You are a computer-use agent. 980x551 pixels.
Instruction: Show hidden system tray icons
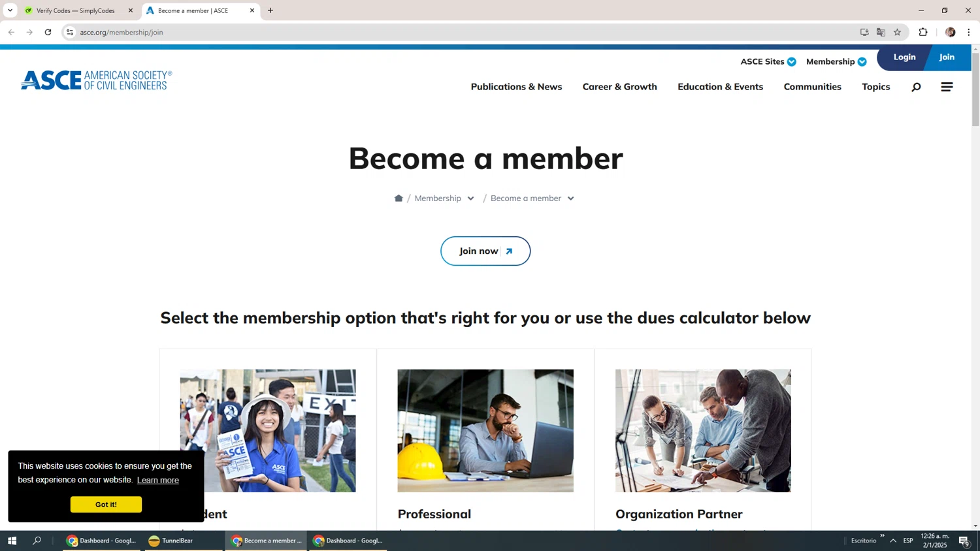pyautogui.click(x=893, y=541)
